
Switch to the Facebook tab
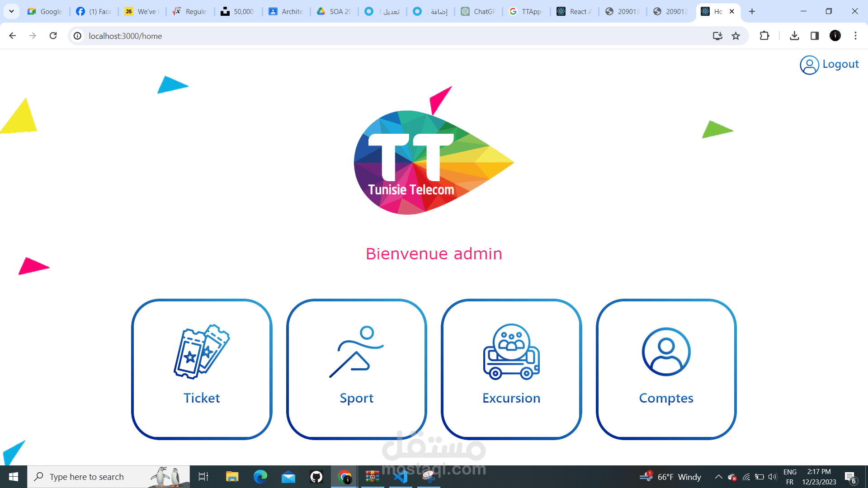click(94, 11)
